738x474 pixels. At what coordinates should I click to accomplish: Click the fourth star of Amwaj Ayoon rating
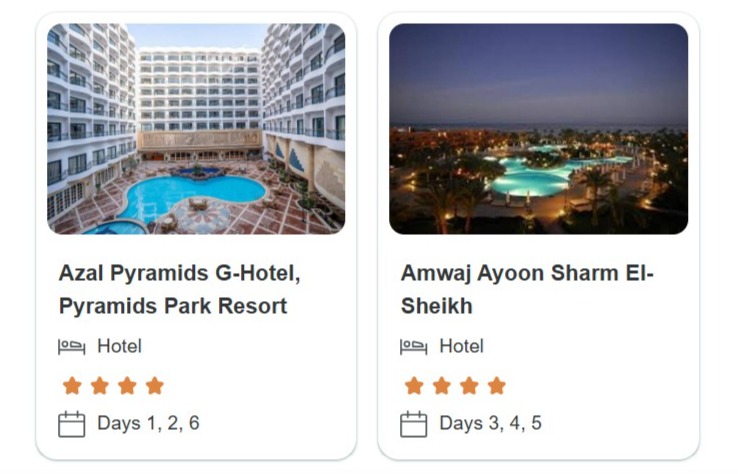496,386
